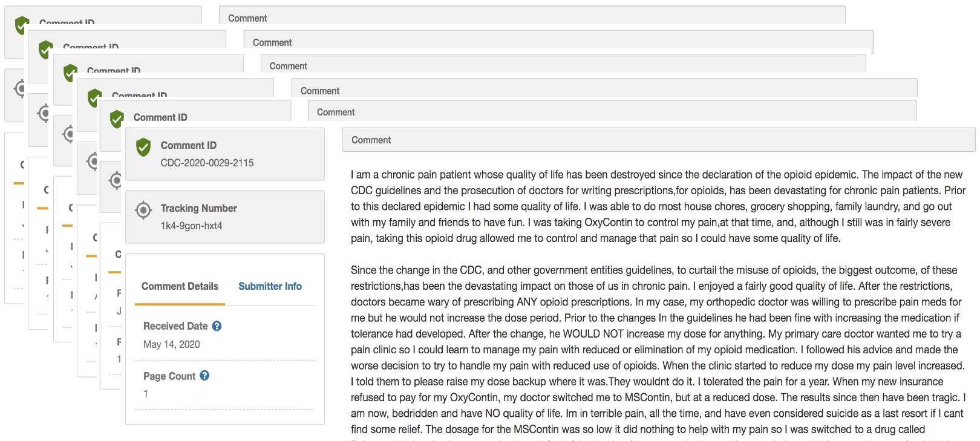980x441 pixels.
Task: Click the shield icon on the card just behind the front card
Action: pyautogui.click(x=117, y=119)
